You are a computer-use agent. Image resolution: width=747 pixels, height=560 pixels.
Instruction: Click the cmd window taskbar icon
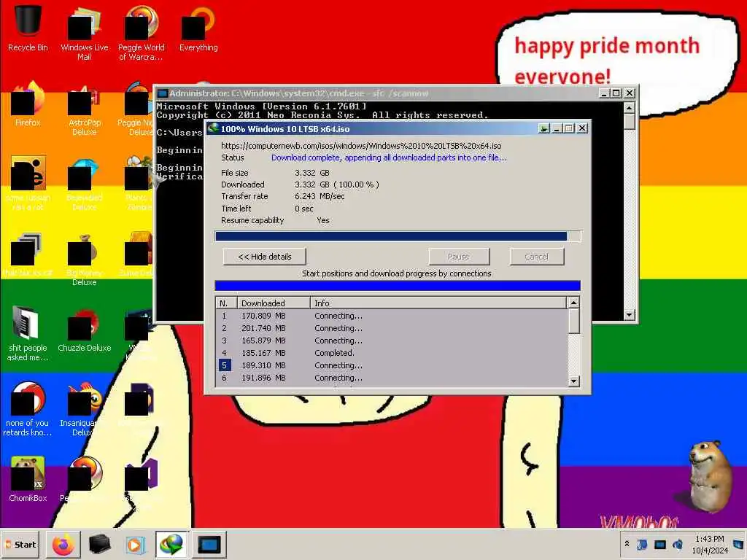click(209, 544)
